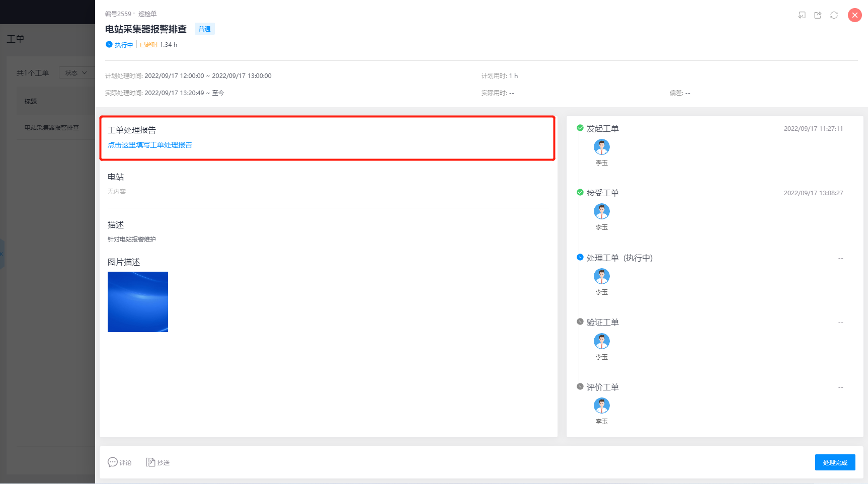Screen dimensions: 868x484
Task: Click 李玉 avatar under 接受工单
Action: click(x=601, y=211)
